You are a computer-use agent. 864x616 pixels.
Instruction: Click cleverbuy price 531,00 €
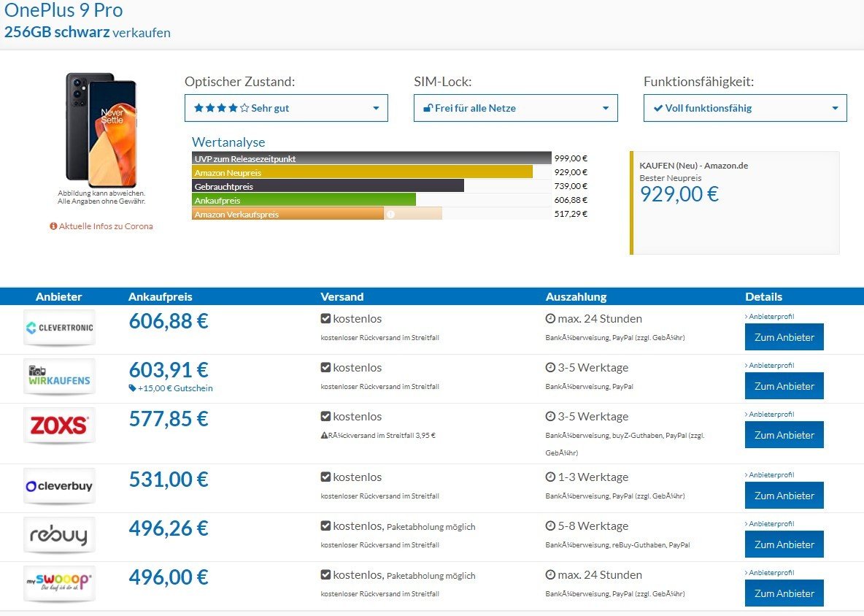(169, 480)
